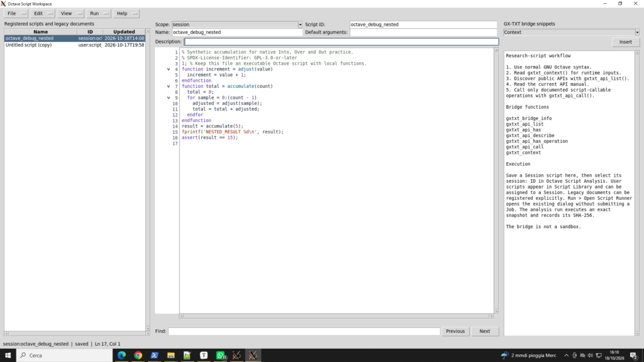Open the notification center icon
This screenshot has width=644, height=362.
[x=634, y=356]
